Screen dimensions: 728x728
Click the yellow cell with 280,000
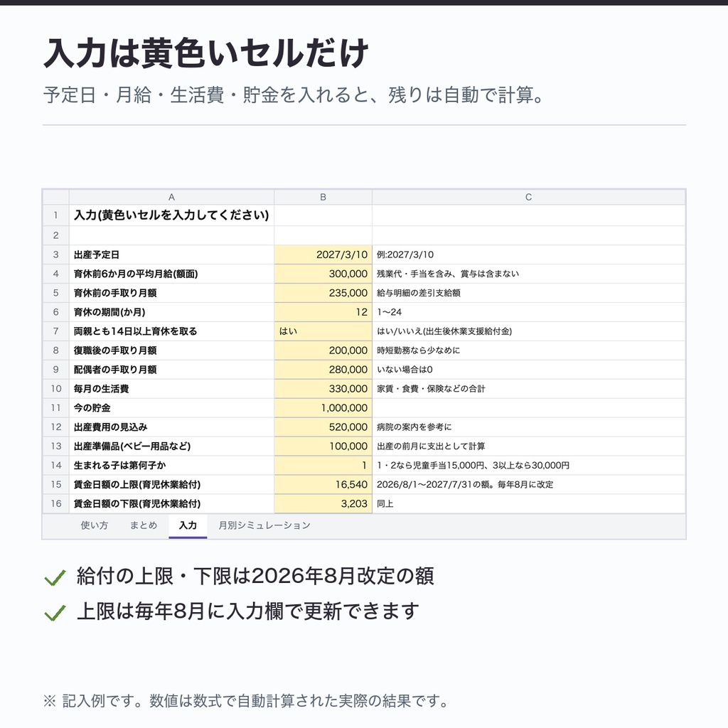[323, 370]
